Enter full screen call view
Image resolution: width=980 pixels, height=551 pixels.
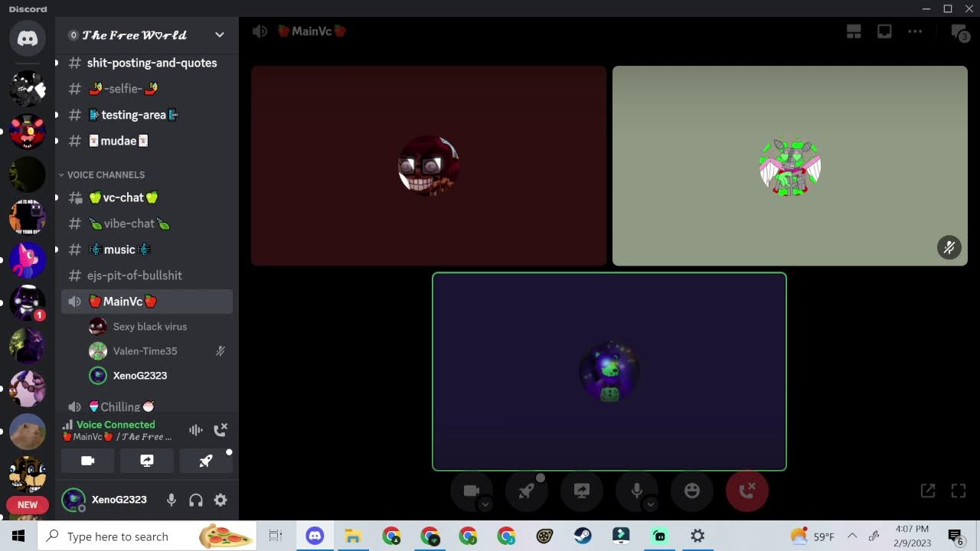[x=959, y=491]
